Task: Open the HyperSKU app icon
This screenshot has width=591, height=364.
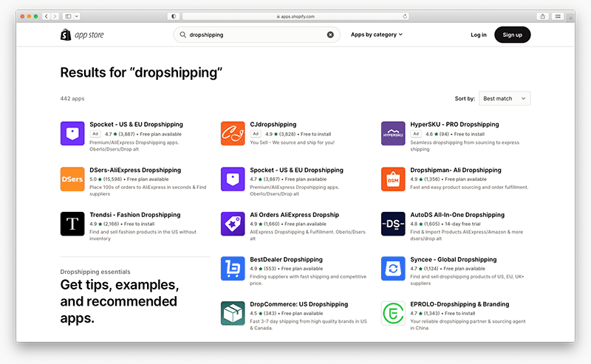Action: pyautogui.click(x=393, y=134)
